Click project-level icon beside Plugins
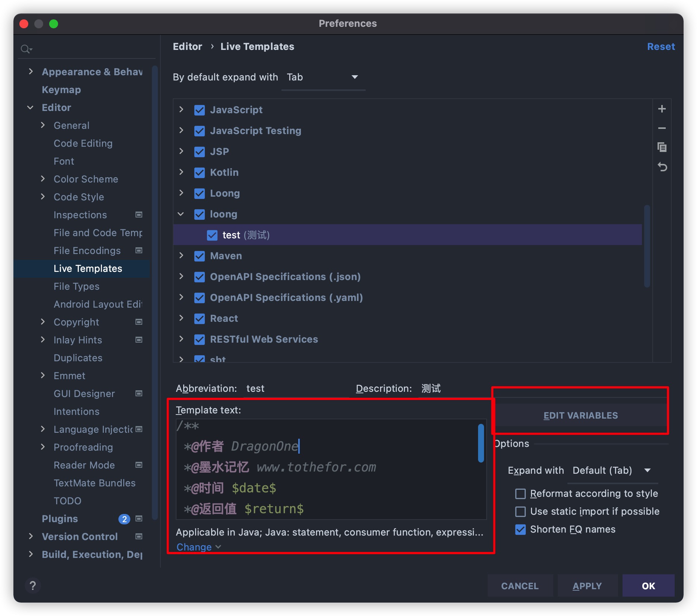 [139, 518]
